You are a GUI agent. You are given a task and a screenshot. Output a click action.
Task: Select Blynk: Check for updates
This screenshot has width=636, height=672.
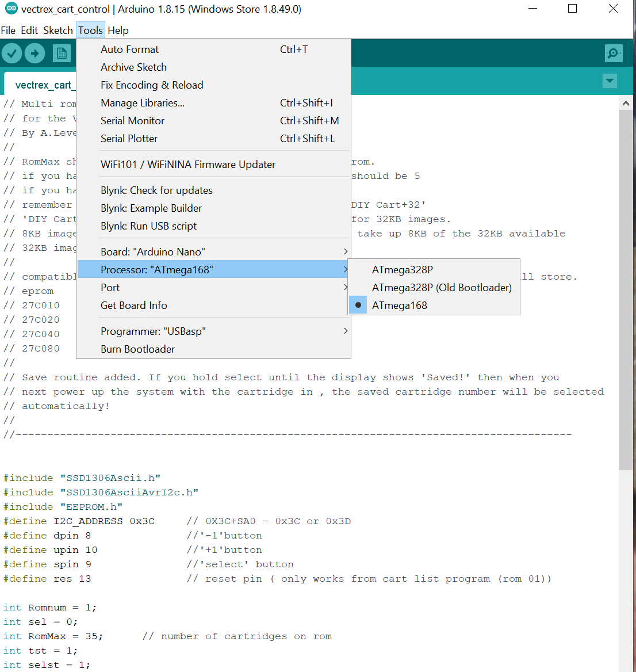click(214, 190)
